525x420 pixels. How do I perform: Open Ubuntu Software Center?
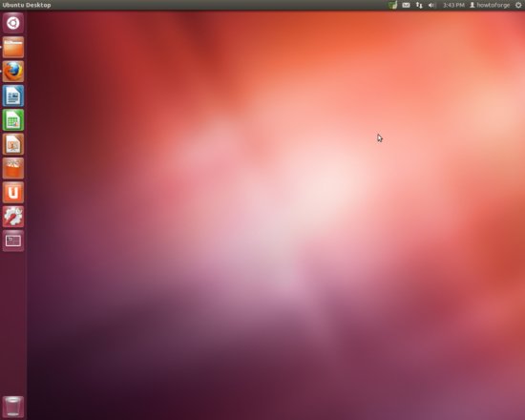pyautogui.click(x=13, y=168)
